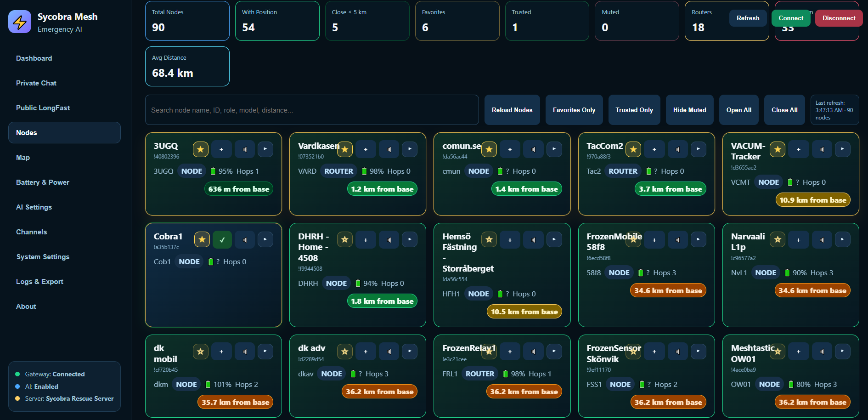
Task: Mute the DHRH - Home - 4508 node
Action: (x=389, y=239)
